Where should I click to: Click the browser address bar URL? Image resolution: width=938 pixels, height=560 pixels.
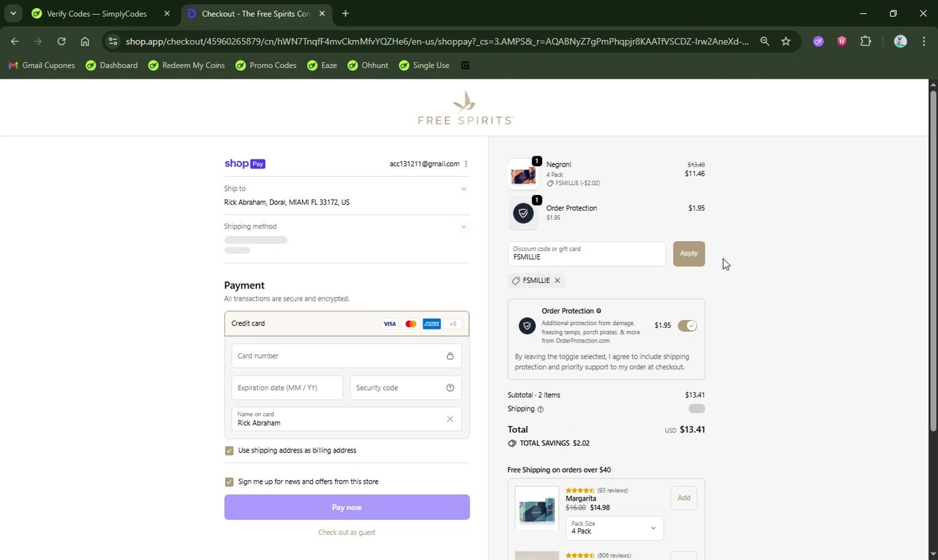tap(437, 41)
